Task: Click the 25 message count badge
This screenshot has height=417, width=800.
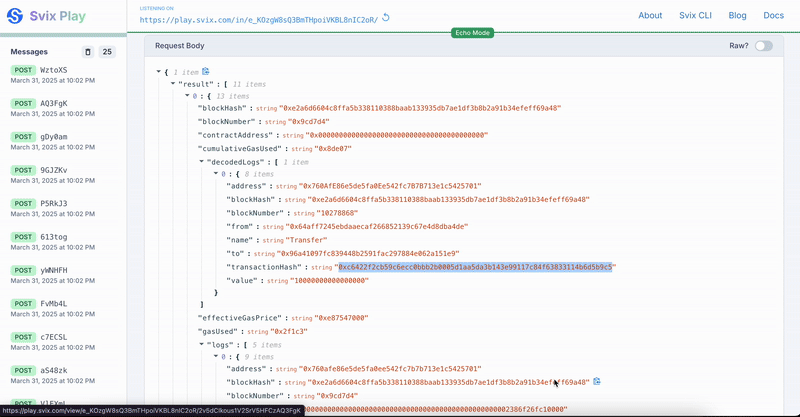Action: pyautogui.click(x=107, y=52)
